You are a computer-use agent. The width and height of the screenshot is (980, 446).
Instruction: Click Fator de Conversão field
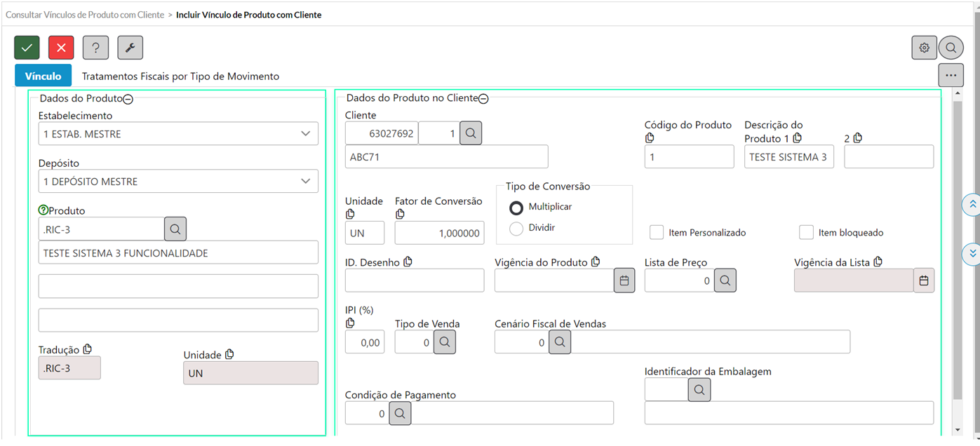click(439, 233)
